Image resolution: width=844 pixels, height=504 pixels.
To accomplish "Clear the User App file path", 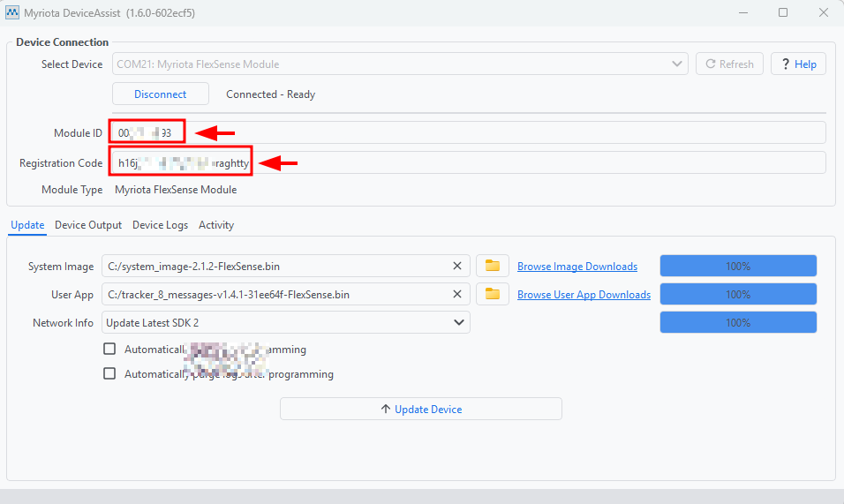I will pyautogui.click(x=457, y=294).
